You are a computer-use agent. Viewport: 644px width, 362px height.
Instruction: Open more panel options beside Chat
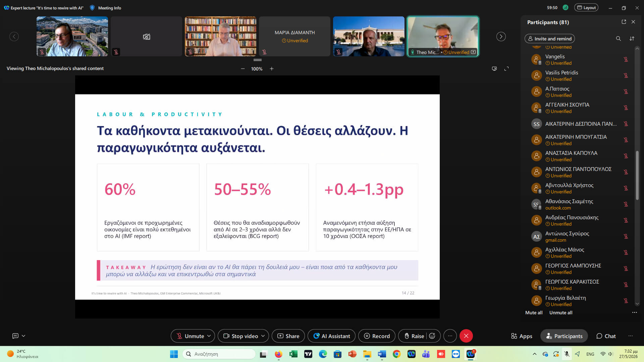[631, 336]
